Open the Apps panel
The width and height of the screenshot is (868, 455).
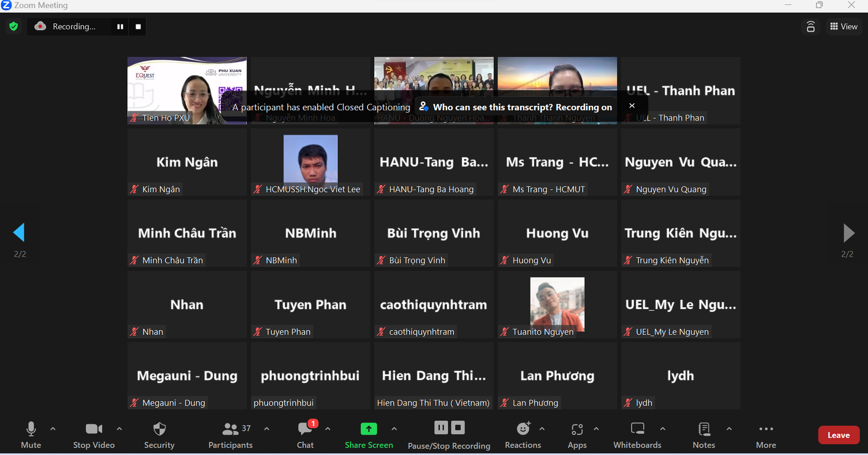[x=577, y=435]
